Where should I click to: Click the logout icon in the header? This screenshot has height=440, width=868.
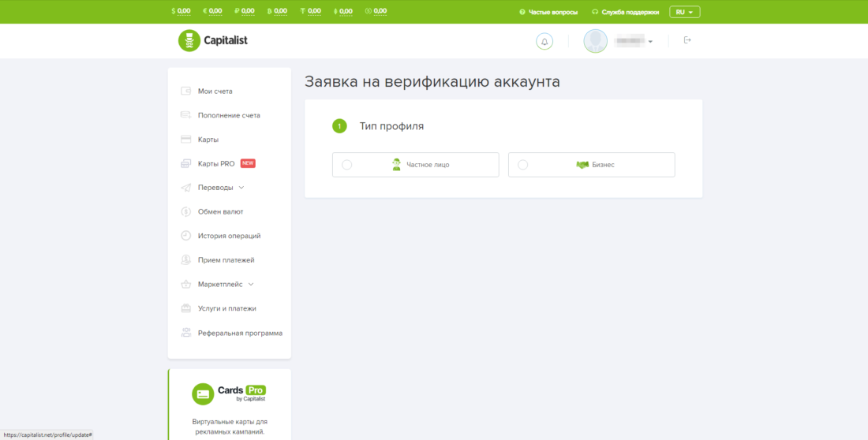687,40
